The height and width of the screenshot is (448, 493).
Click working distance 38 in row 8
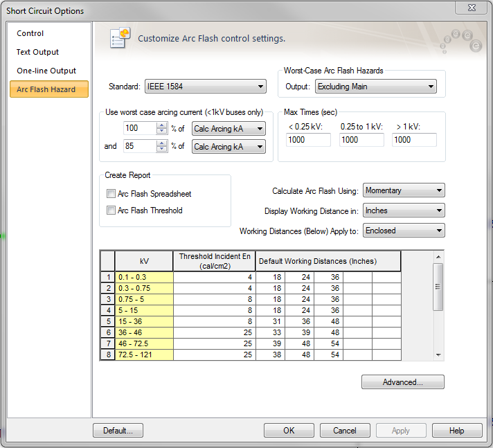[x=271, y=355]
